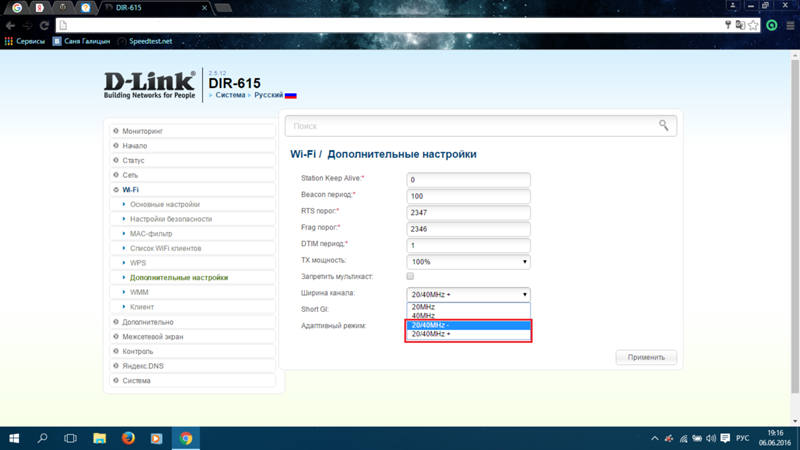Click the saved password key icon

pos(728,26)
